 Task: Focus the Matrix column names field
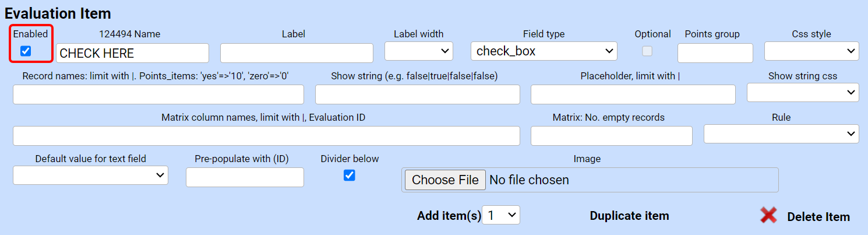pos(266,136)
